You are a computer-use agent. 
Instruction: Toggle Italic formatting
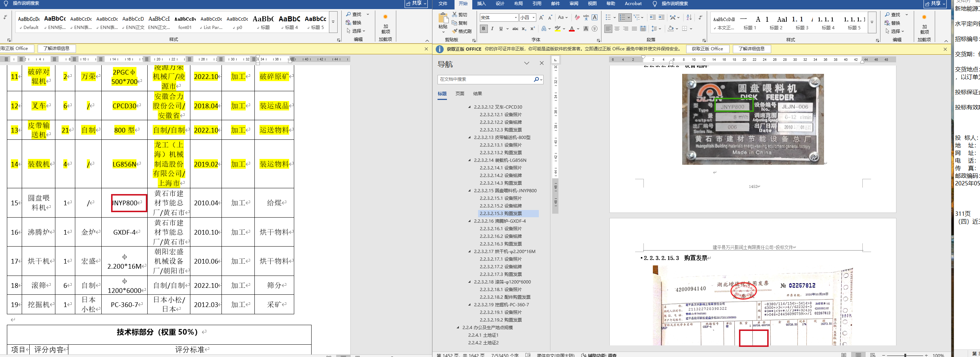point(492,29)
